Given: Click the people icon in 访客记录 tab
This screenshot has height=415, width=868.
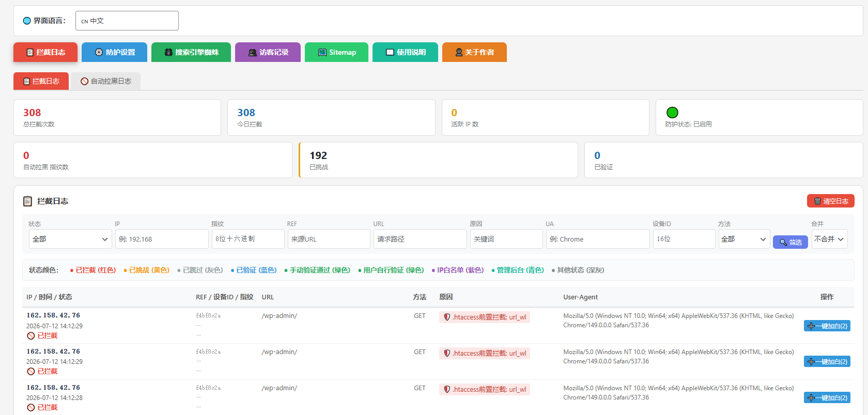Looking at the screenshot, I should 253,52.
